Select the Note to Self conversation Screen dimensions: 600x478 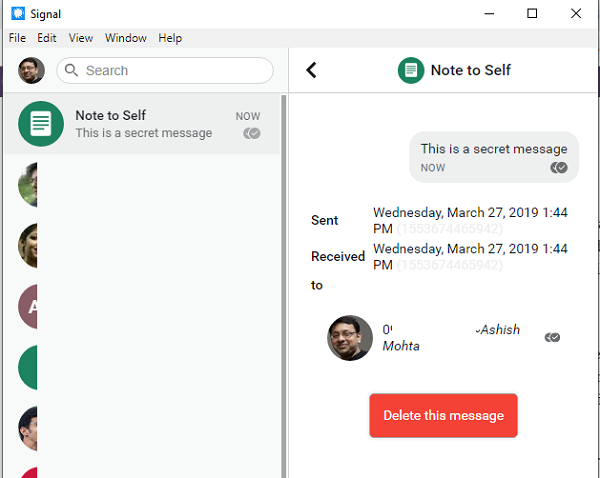(150, 124)
